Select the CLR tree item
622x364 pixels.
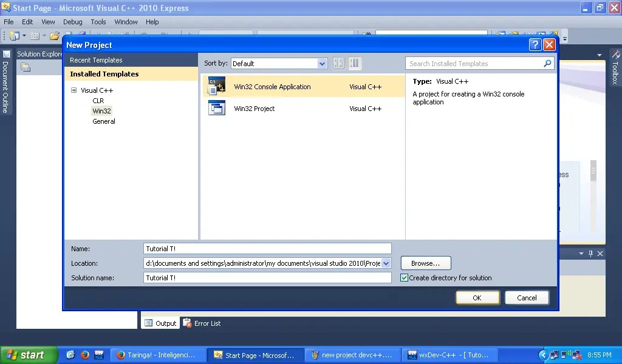pyautogui.click(x=98, y=101)
